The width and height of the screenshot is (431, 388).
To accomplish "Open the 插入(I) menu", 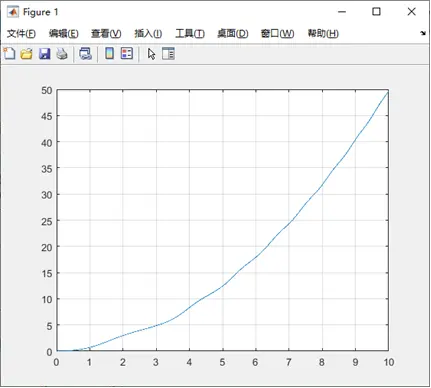I will coord(148,33).
